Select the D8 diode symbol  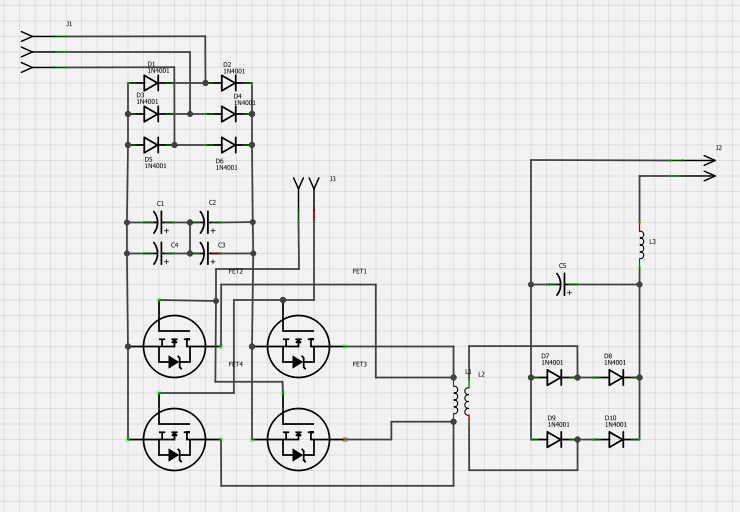[616, 378]
